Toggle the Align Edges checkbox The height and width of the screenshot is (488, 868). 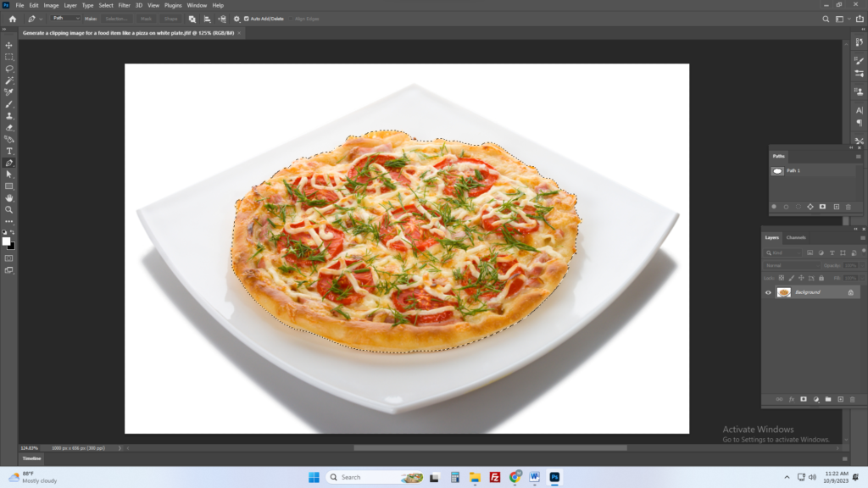(292, 19)
